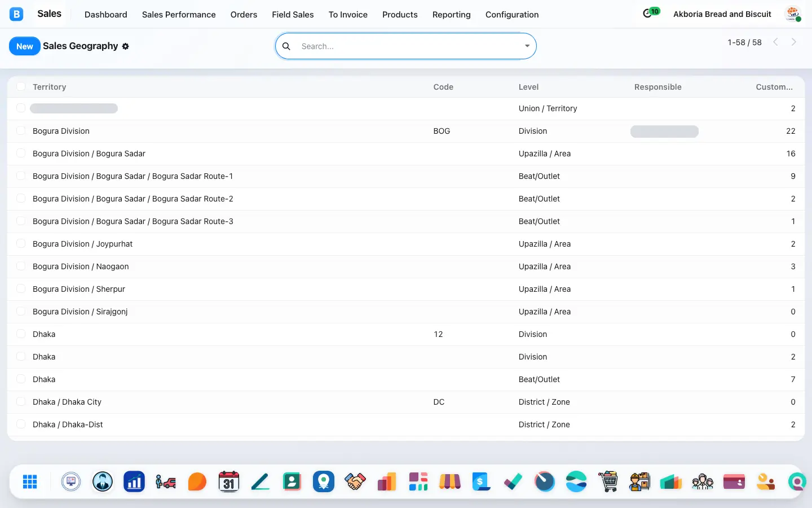The height and width of the screenshot is (508, 812).
Task: Click the blue B app logo
Action: pyautogui.click(x=16, y=14)
